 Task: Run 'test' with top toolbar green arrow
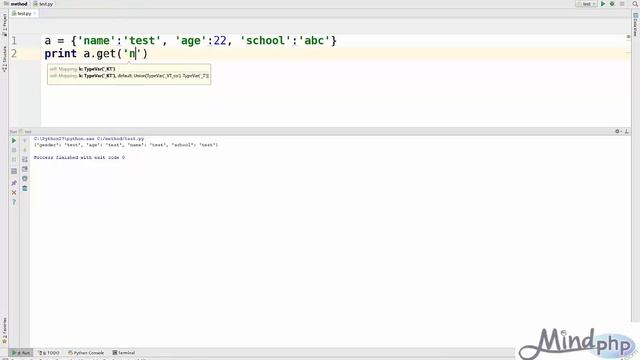[x=603, y=4]
